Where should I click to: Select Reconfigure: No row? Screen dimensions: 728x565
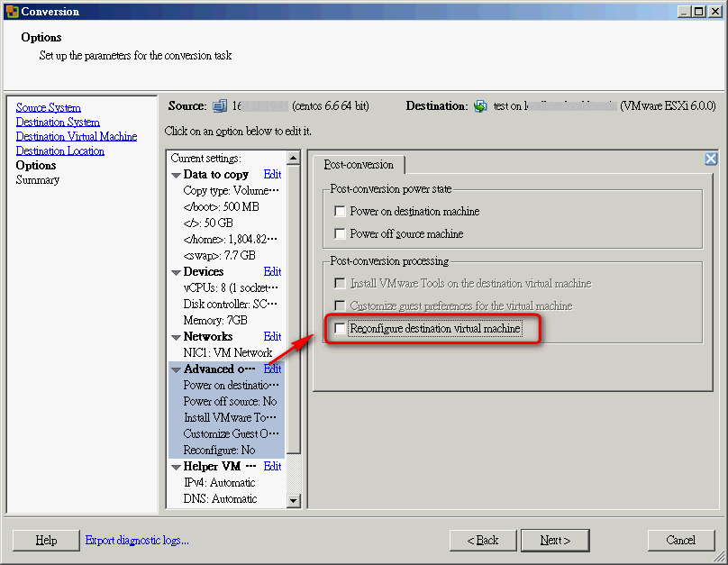226,450
